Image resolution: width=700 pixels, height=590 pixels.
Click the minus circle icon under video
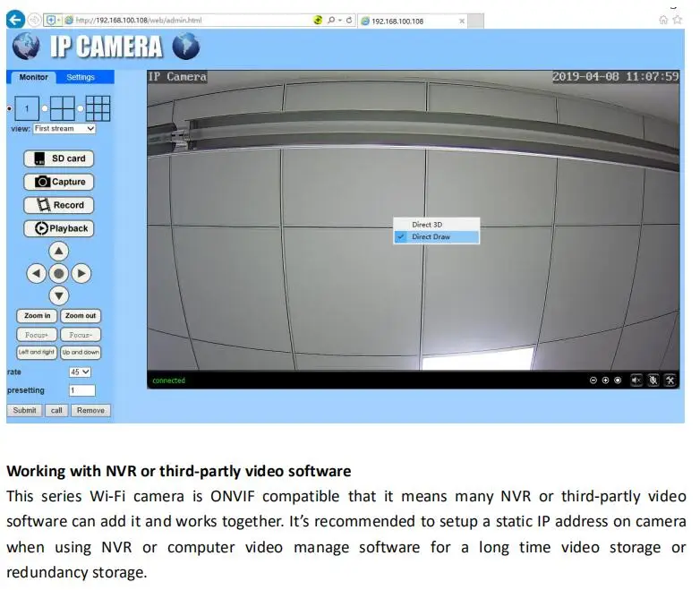[x=593, y=381]
